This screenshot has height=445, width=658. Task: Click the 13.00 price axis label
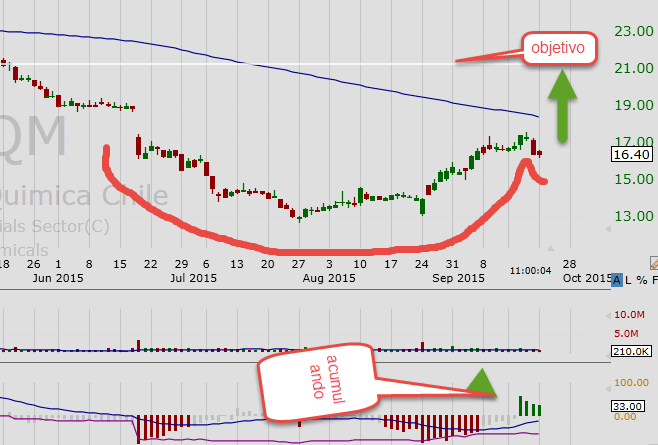[634, 216]
